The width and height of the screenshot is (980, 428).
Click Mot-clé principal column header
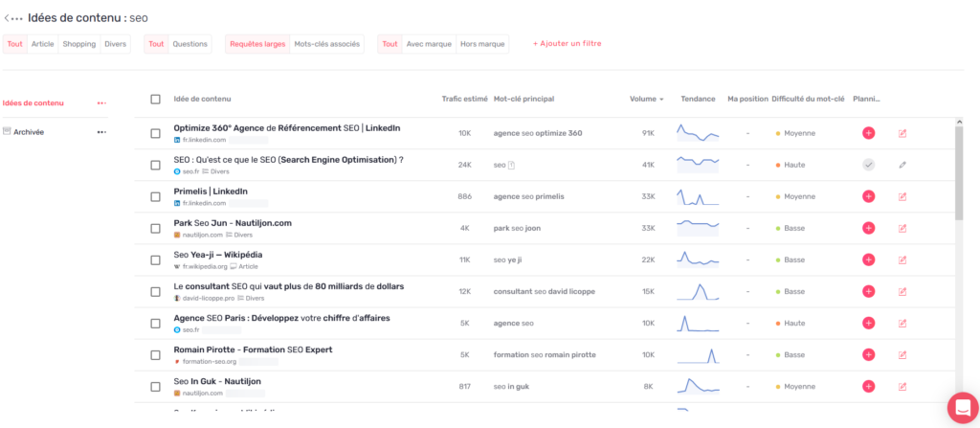(x=523, y=99)
